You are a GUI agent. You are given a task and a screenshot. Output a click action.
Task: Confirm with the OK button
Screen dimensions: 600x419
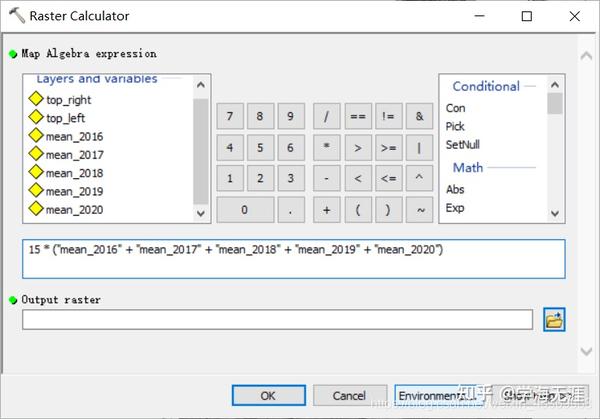point(269,395)
